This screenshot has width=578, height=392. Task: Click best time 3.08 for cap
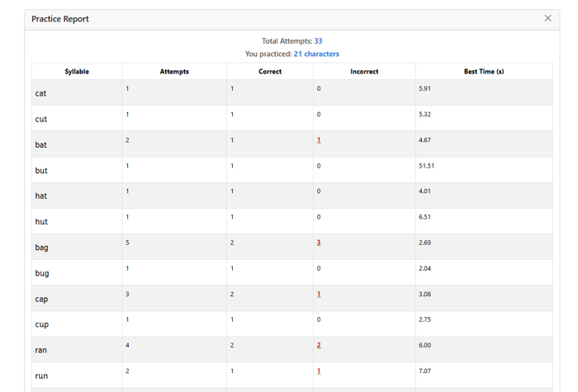(x=424, y=295)
